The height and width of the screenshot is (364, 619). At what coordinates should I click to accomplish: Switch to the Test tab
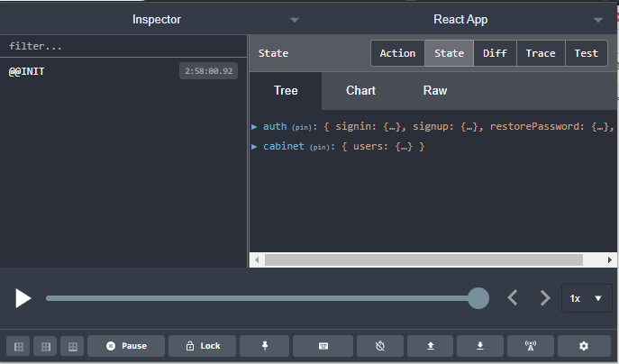(x=587, y=53)
